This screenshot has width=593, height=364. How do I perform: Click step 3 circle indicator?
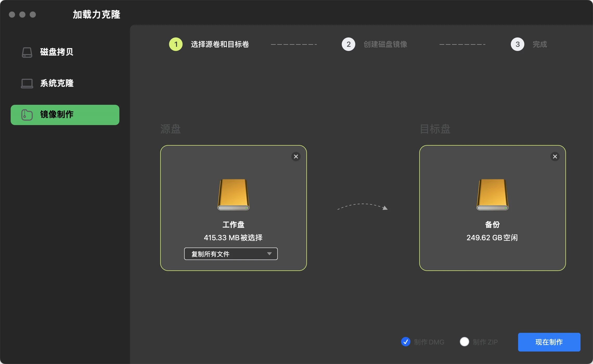(518, 44)
